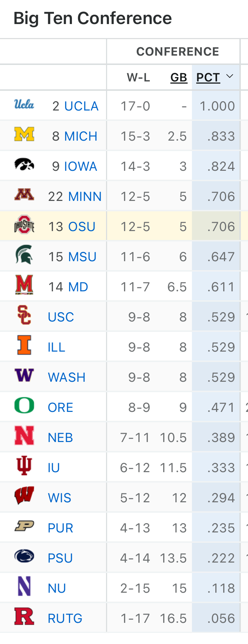Viewport: 248px width, 644px height.
Task: Open the MINN team link
Action: pos(85,197)
